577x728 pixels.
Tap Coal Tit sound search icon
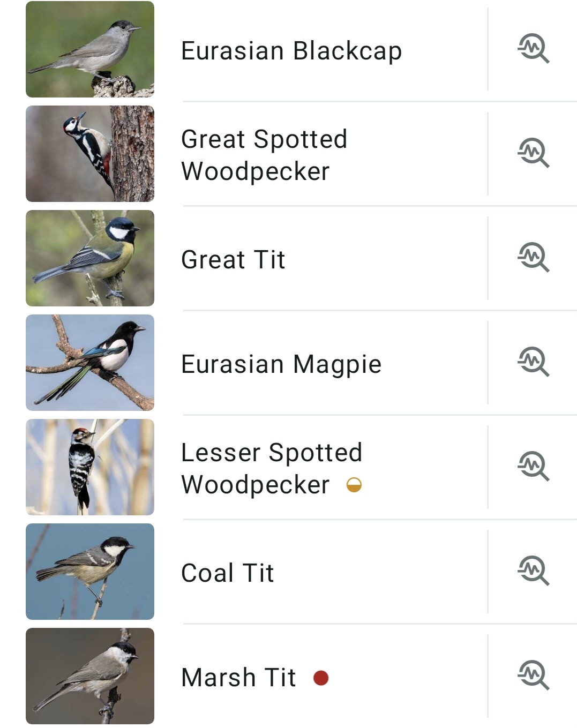[x=533, y=571]
